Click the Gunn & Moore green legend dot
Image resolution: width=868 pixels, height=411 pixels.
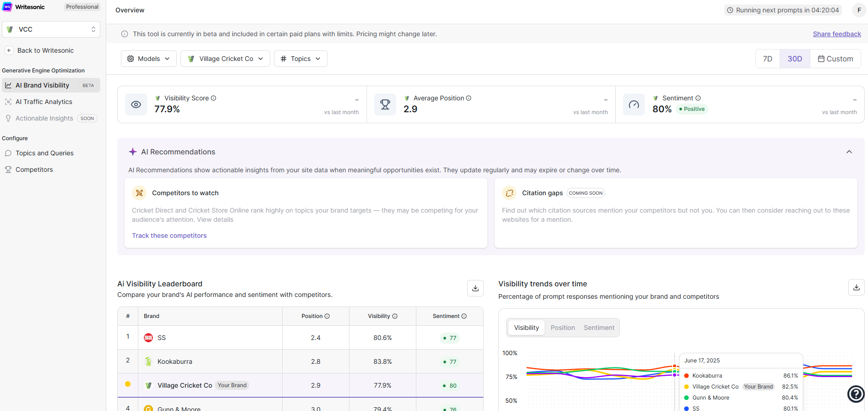point(686,398)
